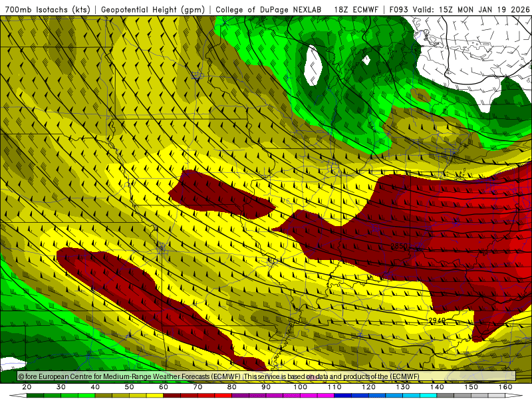The image size is (532, 399).
Task: Click the 20 kt legend label
Action: pos(27,387)
